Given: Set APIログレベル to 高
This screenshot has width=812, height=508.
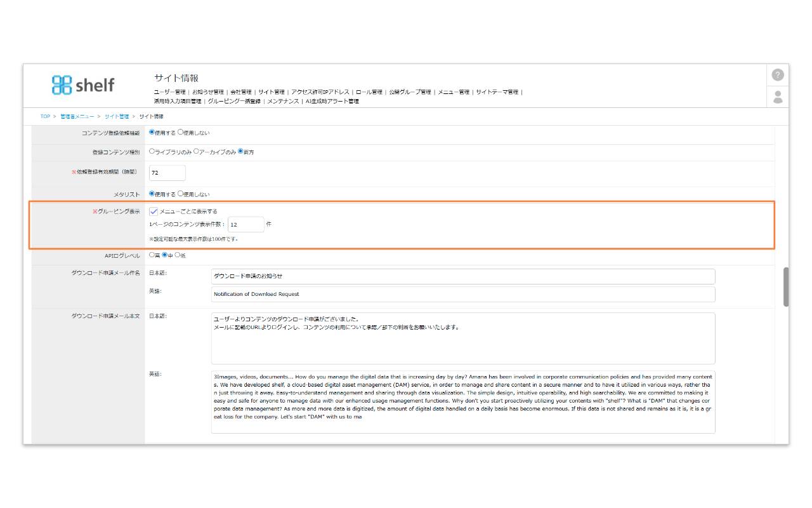Looking at the screenshot, I should pyautogui.click(x=152, y=255).
